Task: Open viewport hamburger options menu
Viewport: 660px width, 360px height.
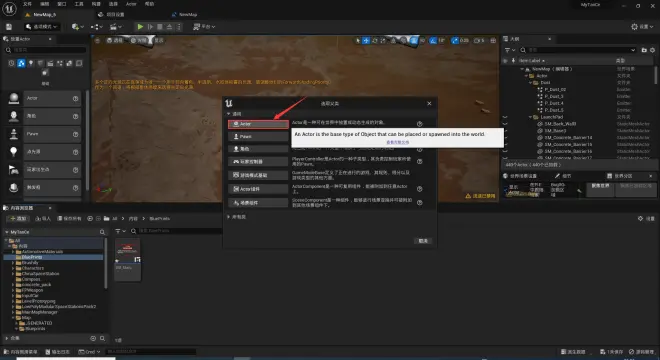Action: point(97,40)
